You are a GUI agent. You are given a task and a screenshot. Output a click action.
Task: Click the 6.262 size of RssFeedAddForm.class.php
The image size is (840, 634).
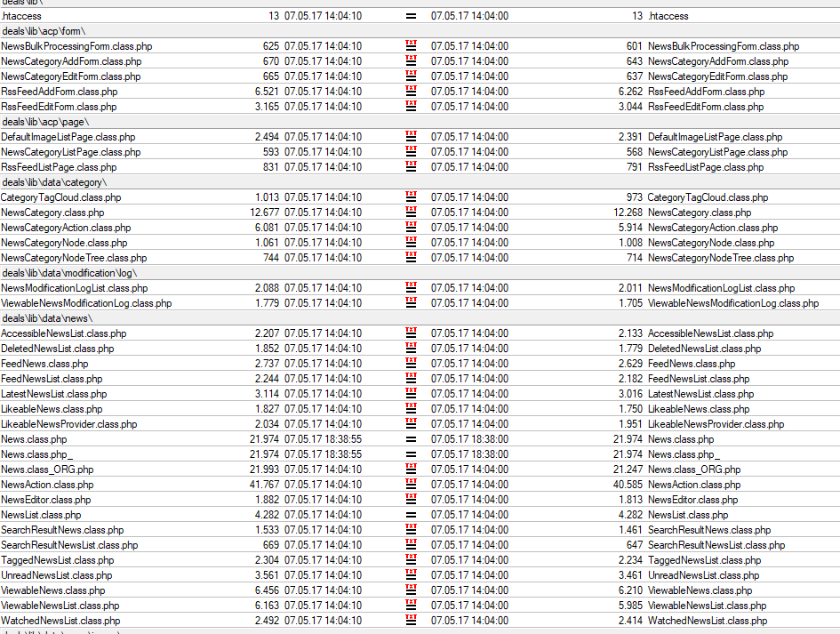[x=630, y=92]
